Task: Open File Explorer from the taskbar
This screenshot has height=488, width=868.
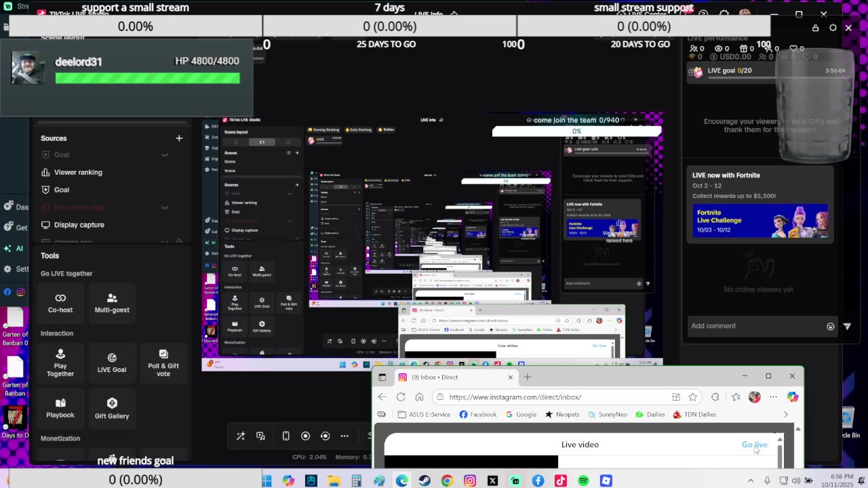Action: 334,481
